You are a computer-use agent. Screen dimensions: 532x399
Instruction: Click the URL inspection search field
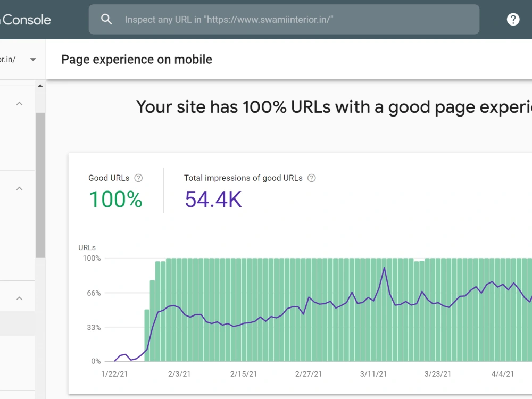pos(284,19)
